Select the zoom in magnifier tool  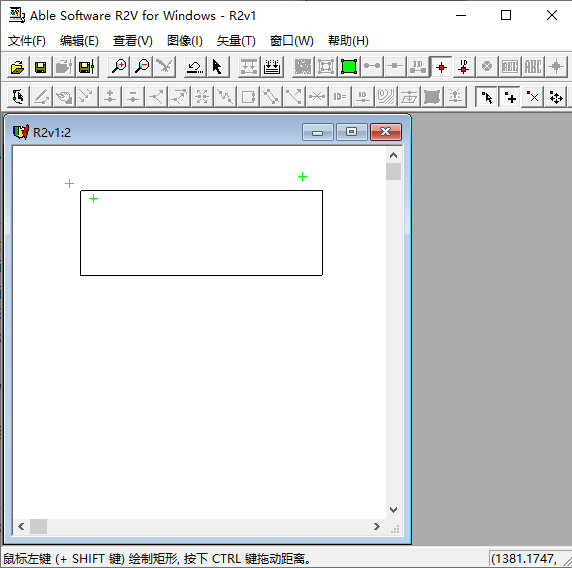tap(119, 67)
